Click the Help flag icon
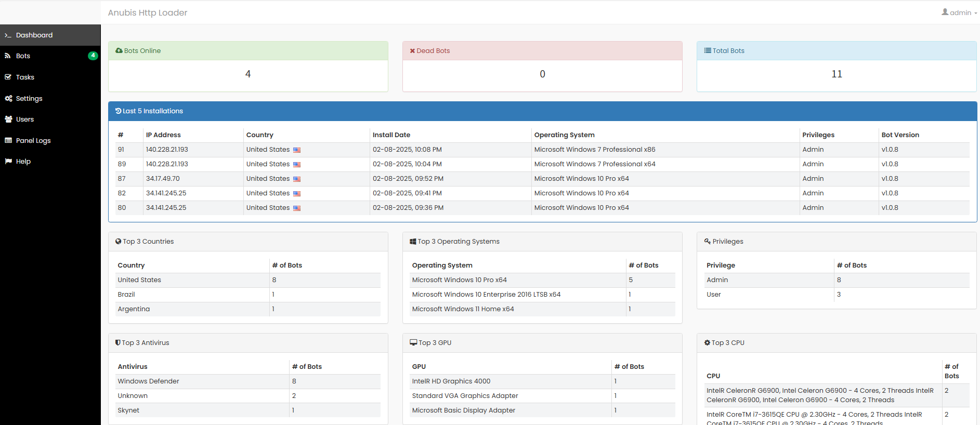Image resolution: width=980 pixels, height=425 pixels. [8, 161]
